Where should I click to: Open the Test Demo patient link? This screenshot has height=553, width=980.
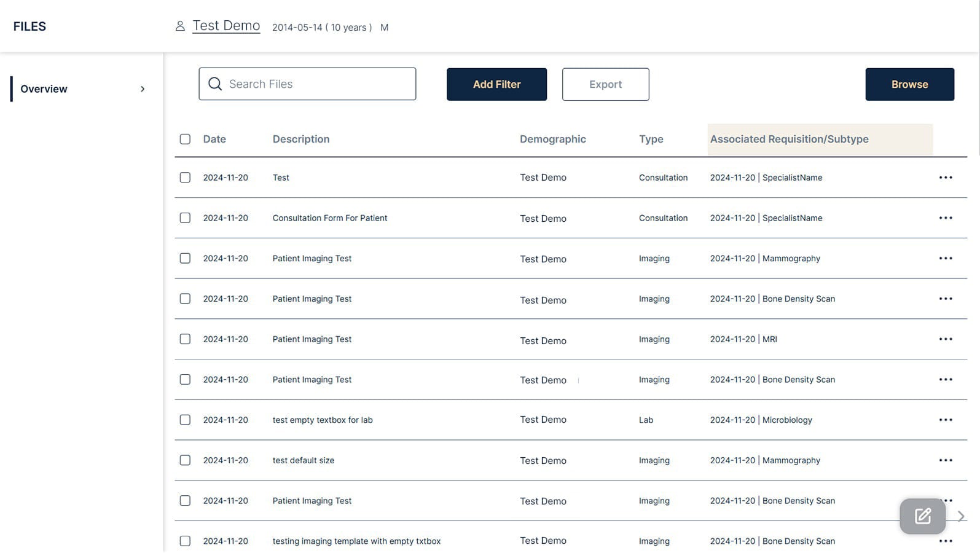(x=226, y=26)
